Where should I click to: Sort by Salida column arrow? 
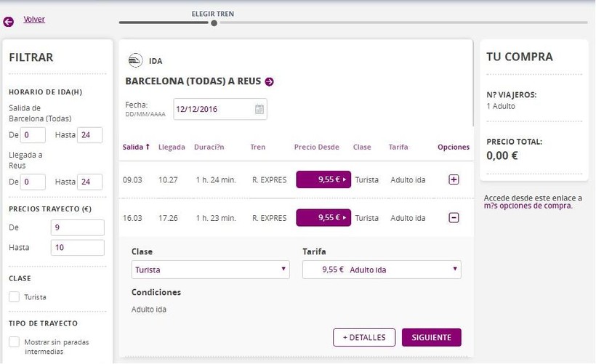tap(148, 147)
